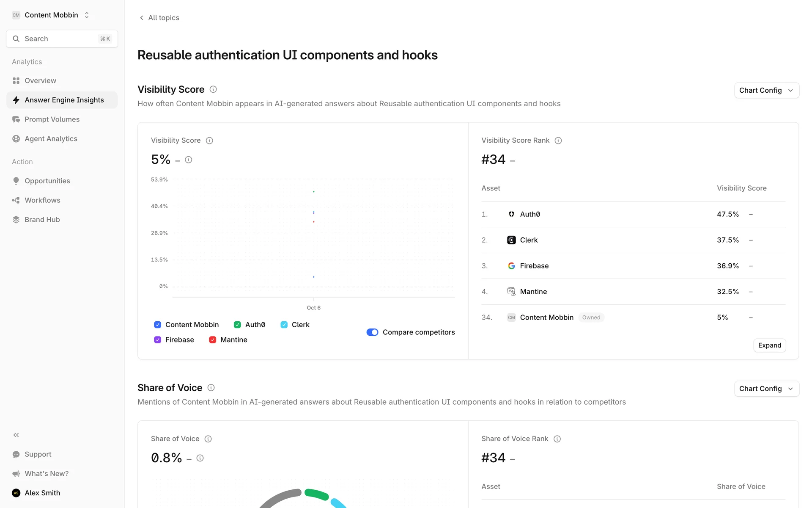This screenshot has width=812, height=508.
Task: Expand the visibility rank table
Action: tap(769, 345)
